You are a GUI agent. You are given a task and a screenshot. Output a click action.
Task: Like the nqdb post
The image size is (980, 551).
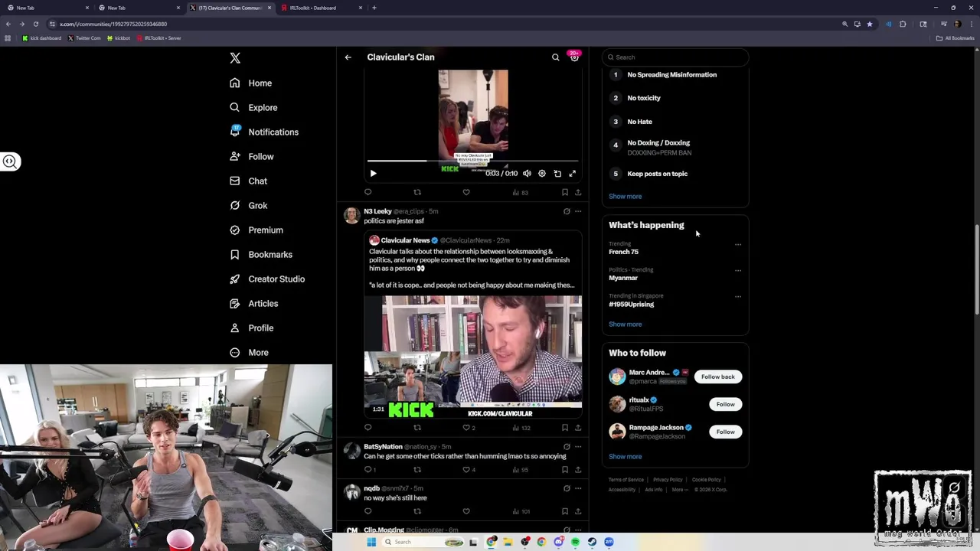(x=466, y=511)
